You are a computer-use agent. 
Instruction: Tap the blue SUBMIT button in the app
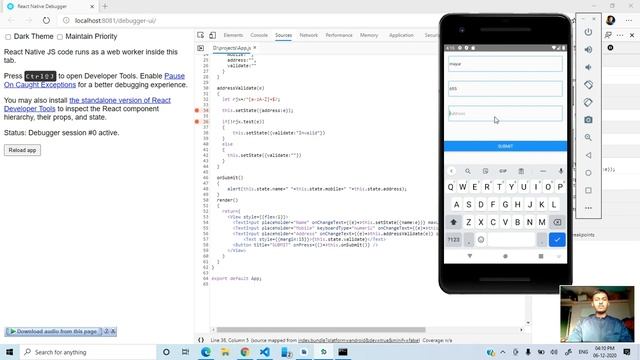point(505,146)
